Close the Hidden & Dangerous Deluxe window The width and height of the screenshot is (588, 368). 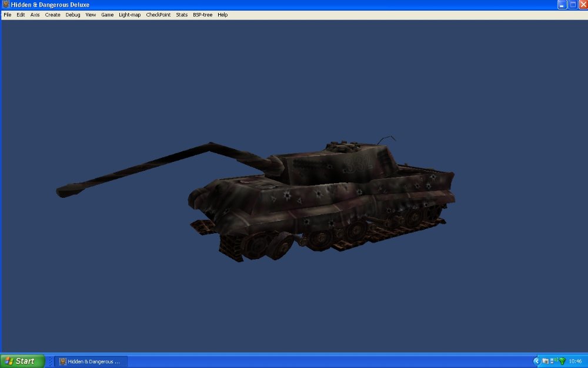[x=583, y=5]
